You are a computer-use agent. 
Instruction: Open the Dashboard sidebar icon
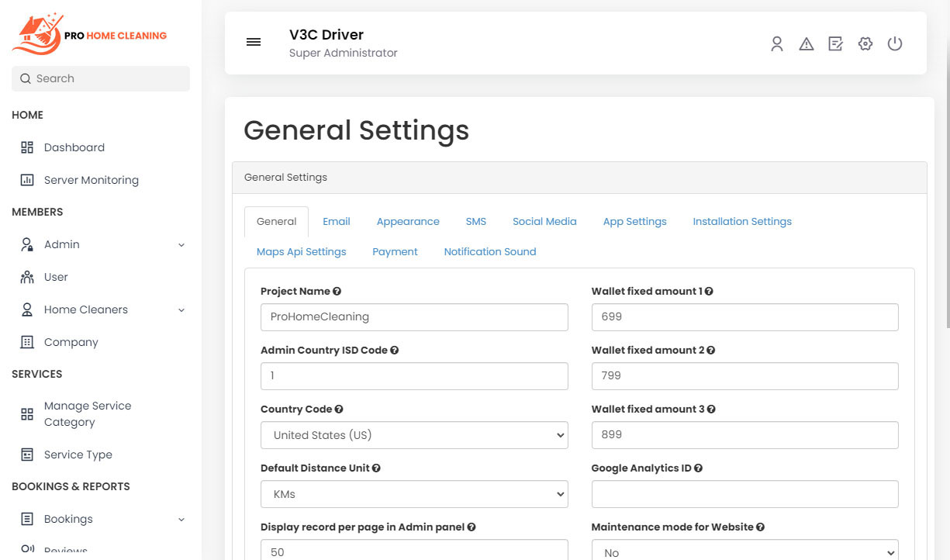[x=26, y=147]
